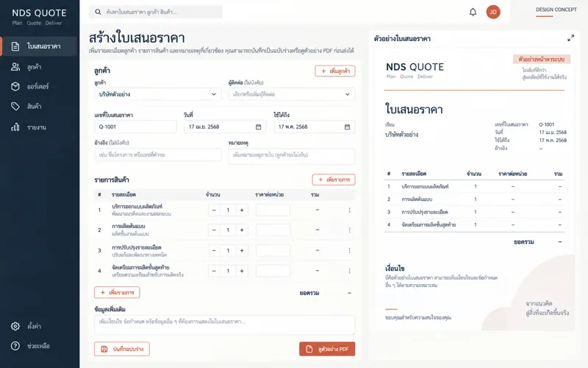Click the เพิ่มลูกค้า add customer button

pyautogui.click(x=335, y=71)
